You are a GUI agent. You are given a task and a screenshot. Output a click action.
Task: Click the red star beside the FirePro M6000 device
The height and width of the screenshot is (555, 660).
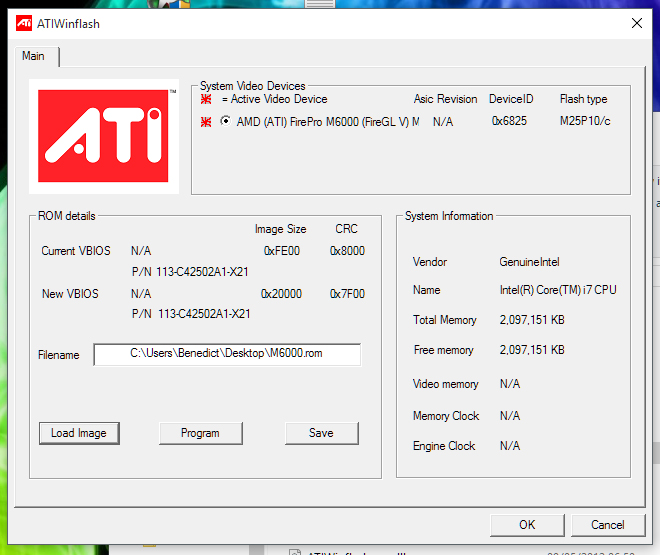pyautogui.click(x=206, y=122)
